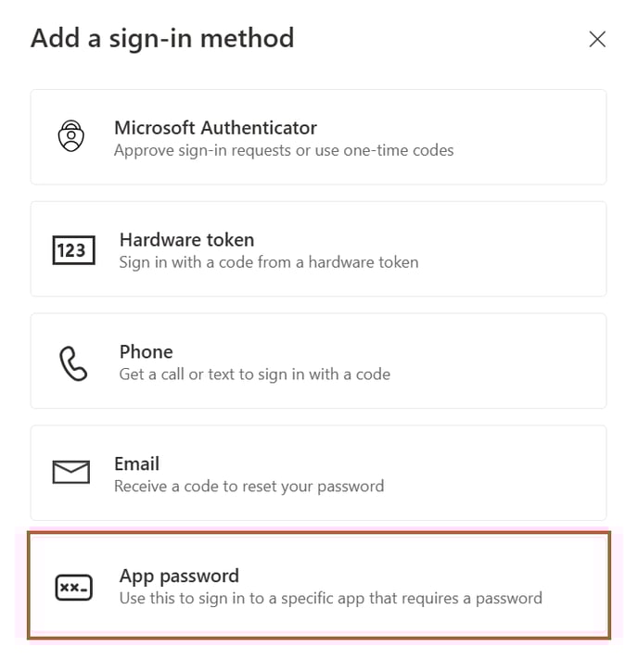Click the App password description text
Screen dimensions: 638x672
pyautogui.click(x=330, y=598)
